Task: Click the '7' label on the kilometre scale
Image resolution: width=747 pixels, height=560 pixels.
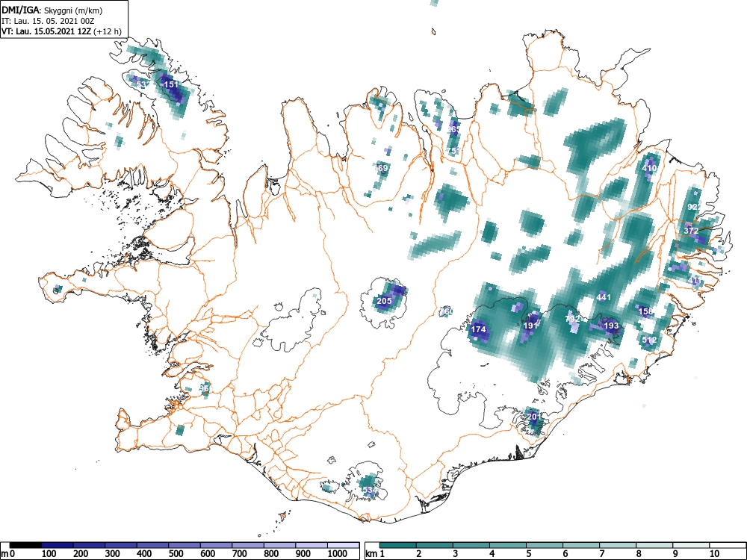Action: pos(601,554)
